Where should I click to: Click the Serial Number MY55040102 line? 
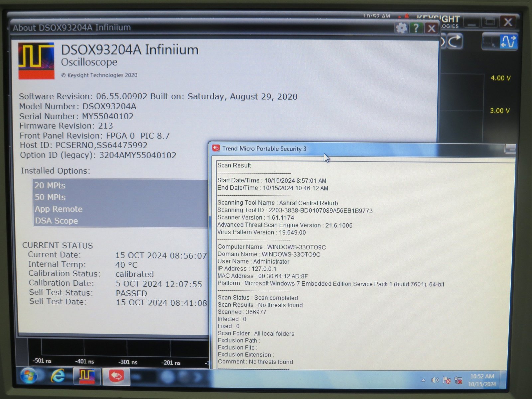(76, 116)
